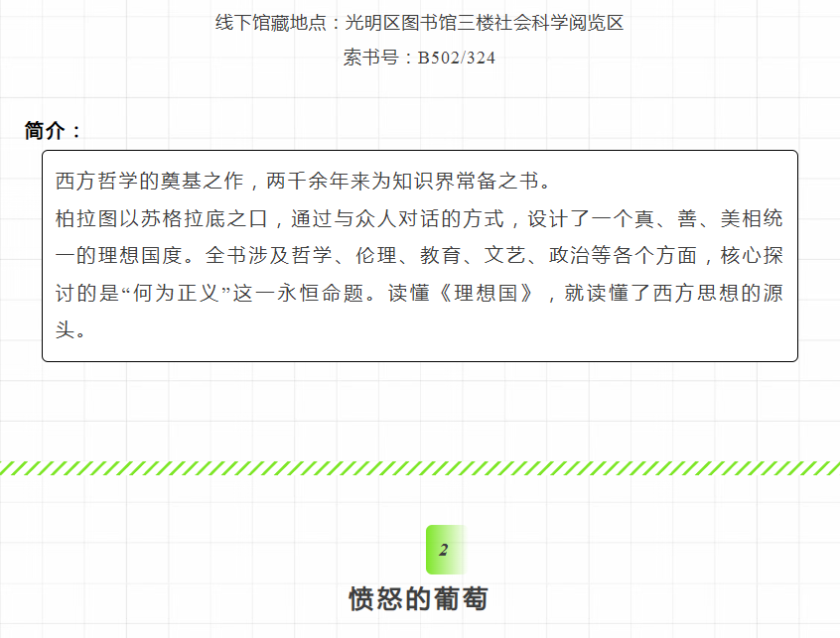The height and width of the screenshot is (638, 840).
Task: Click the green number 2 badge
Action: [444, 550]
